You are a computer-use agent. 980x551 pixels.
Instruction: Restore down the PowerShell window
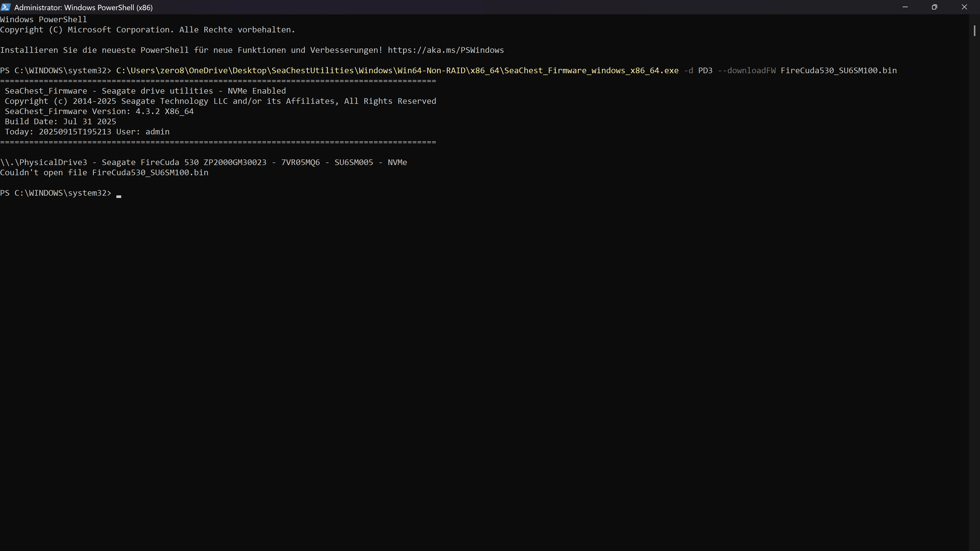[934, 7]
